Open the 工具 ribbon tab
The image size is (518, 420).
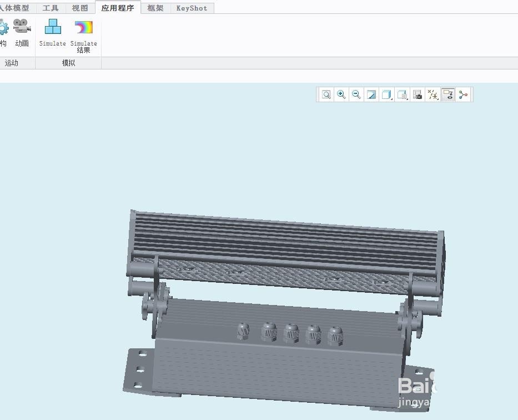51,8
